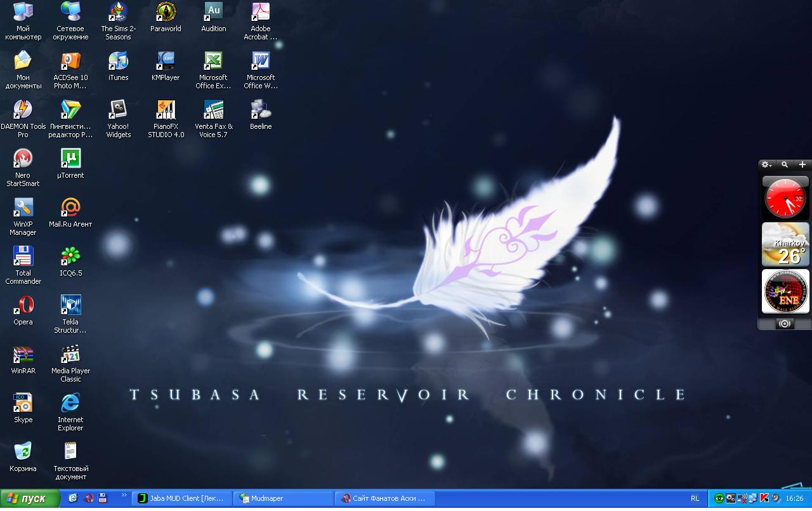Click the 16:26 taskbar clock

tap(794, 498)
